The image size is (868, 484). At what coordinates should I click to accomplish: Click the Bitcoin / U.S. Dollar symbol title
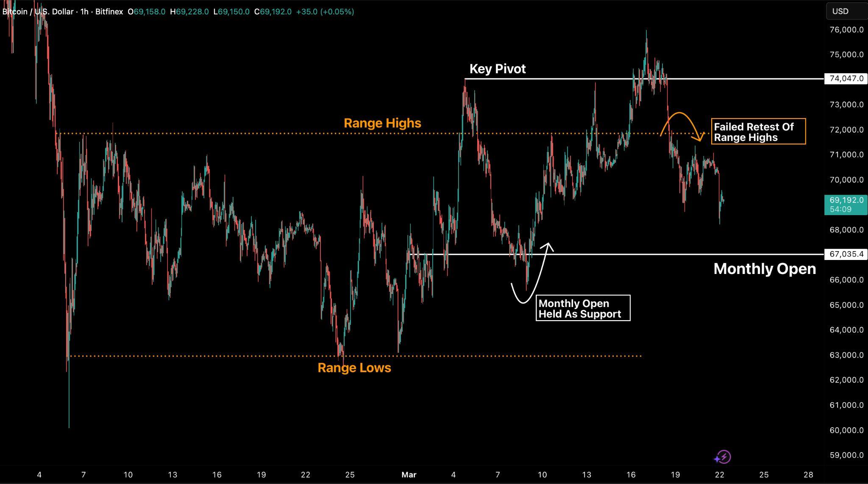(38, 11)
